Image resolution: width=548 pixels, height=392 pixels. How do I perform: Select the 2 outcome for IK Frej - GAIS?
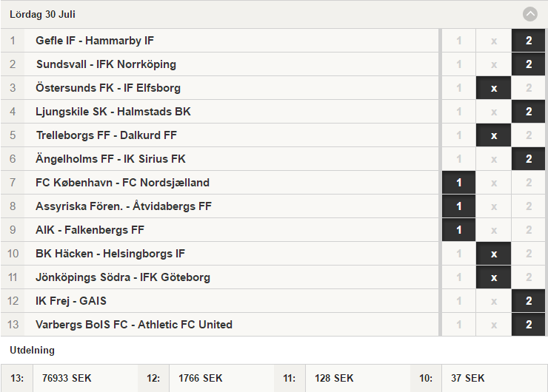[529, 301]
